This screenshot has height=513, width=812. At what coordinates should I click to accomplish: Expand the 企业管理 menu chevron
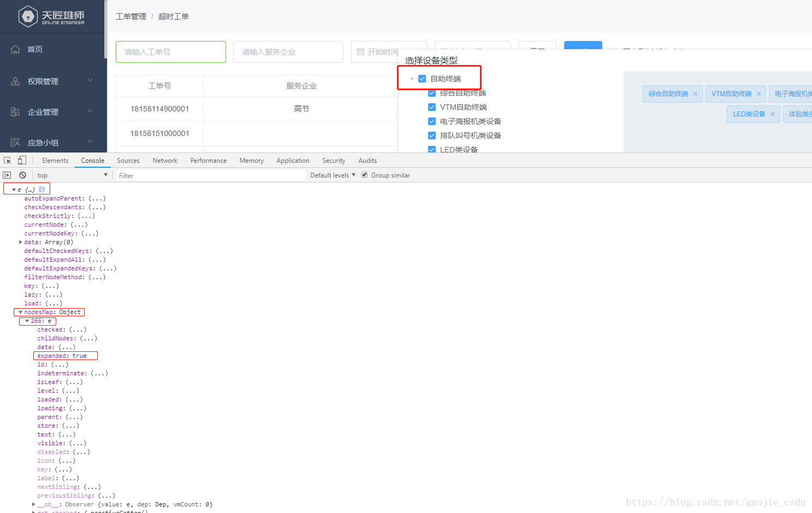(90, 111)
